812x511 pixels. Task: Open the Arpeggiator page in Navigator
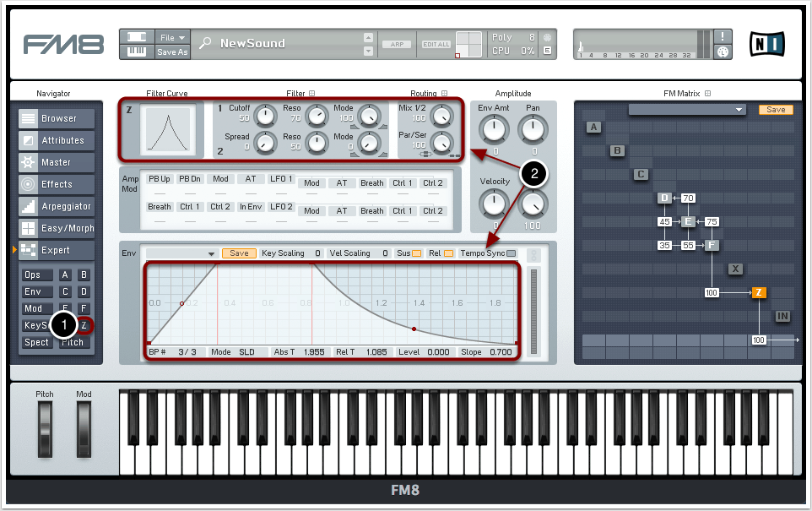pyautogui.click(x=57, y=206)
